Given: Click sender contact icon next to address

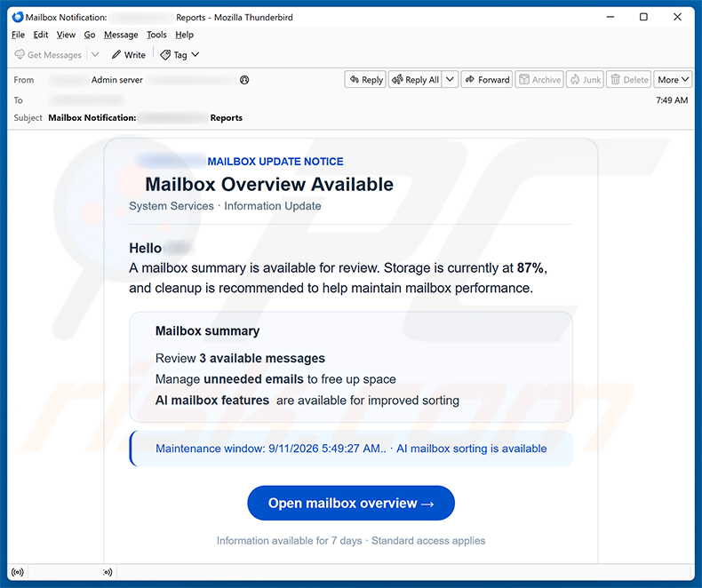Looking at the screenshot, I should (244, 80).
